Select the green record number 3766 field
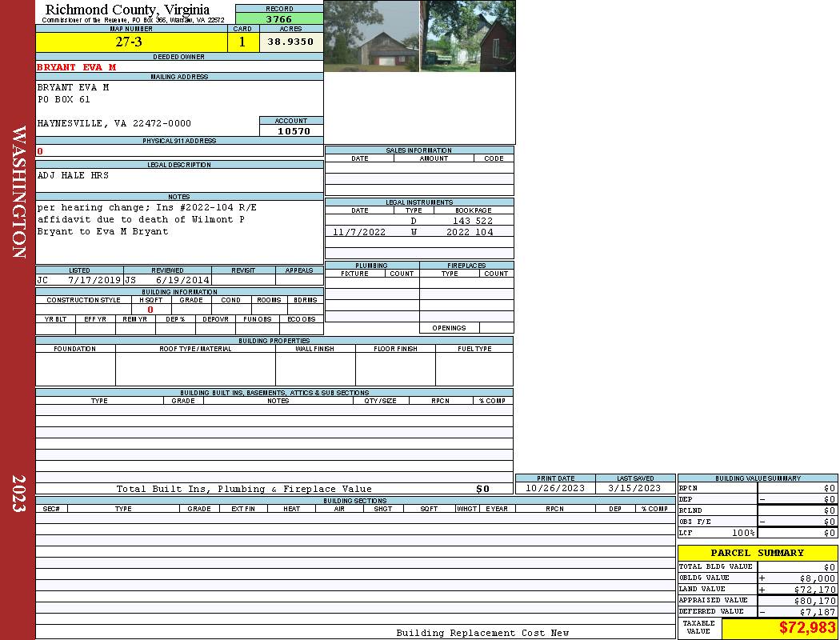Viewport: 840px width, 640px height. [x=279, y=18]
